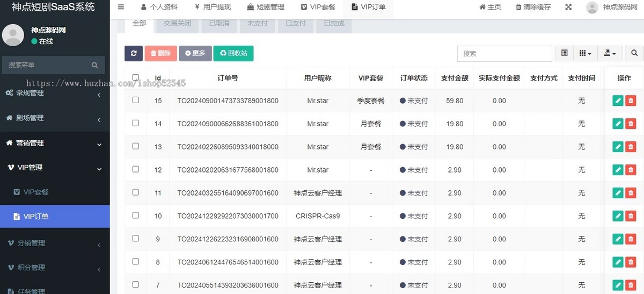Tick the select-all checkbox in the table header

coord(135,77)
